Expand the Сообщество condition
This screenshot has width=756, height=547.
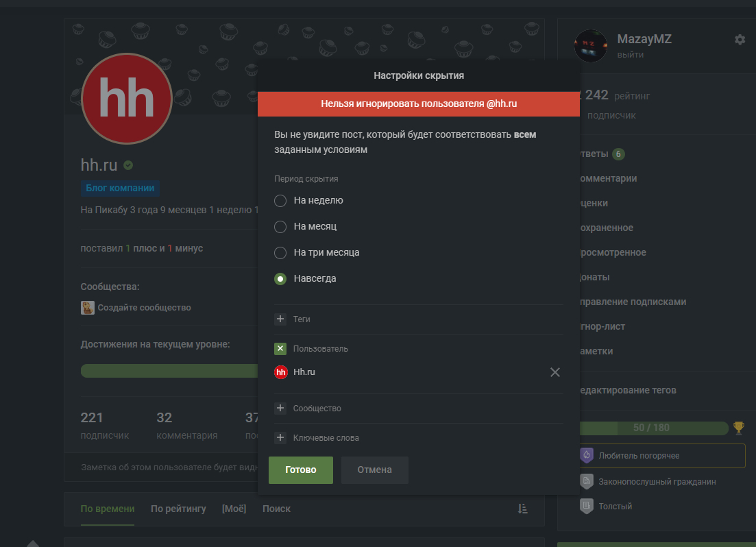click(280, 408)
